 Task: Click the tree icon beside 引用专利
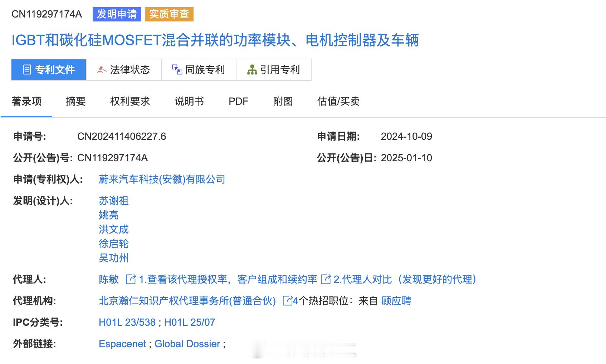coord(252,70)
